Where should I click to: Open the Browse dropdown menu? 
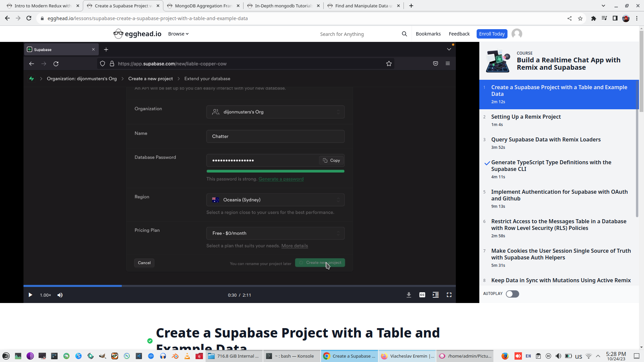coord(178,34)
